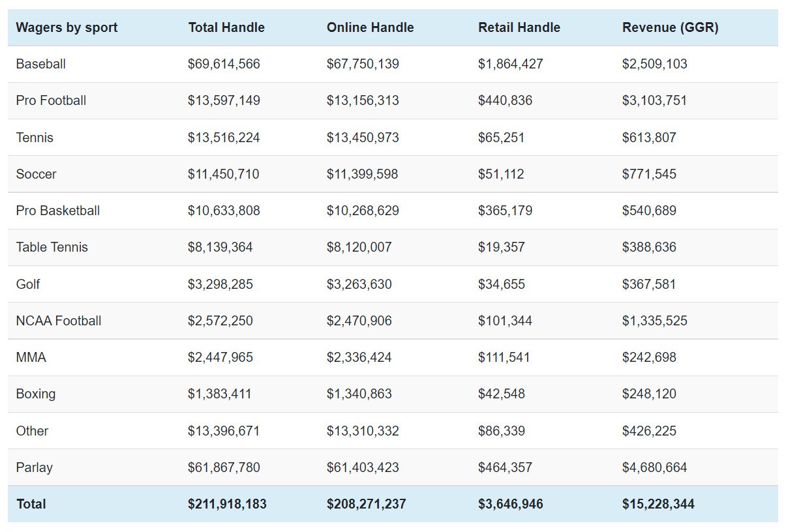Select Golf revenue value $367,581
The height and width of the screenshot is (532, 786).
coord(649,284)
